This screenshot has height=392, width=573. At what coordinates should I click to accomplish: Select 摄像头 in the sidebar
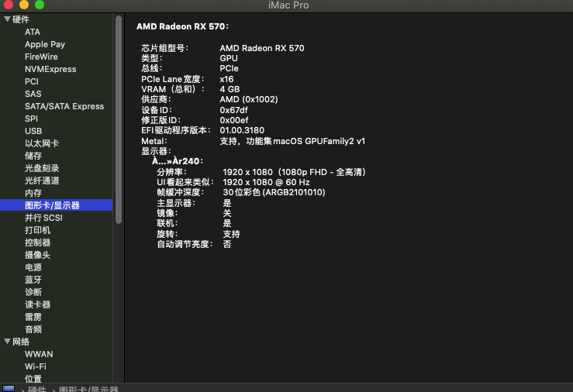[38, 255]
